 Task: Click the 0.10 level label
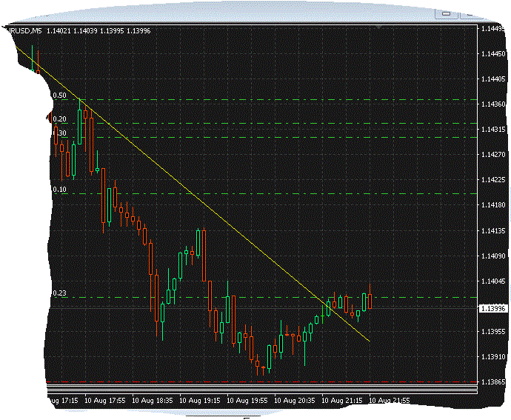60,190
